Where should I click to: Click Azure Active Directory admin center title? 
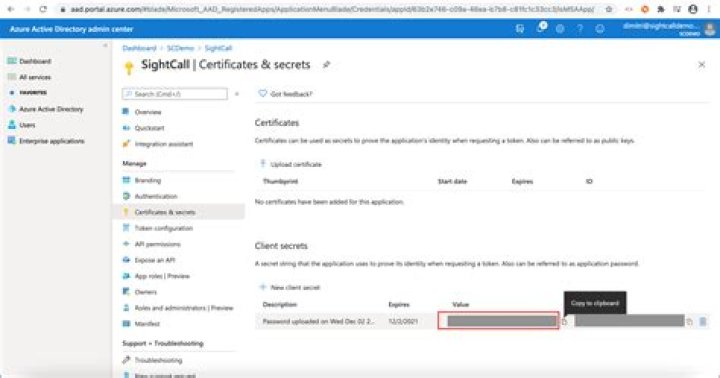[71, 29]
